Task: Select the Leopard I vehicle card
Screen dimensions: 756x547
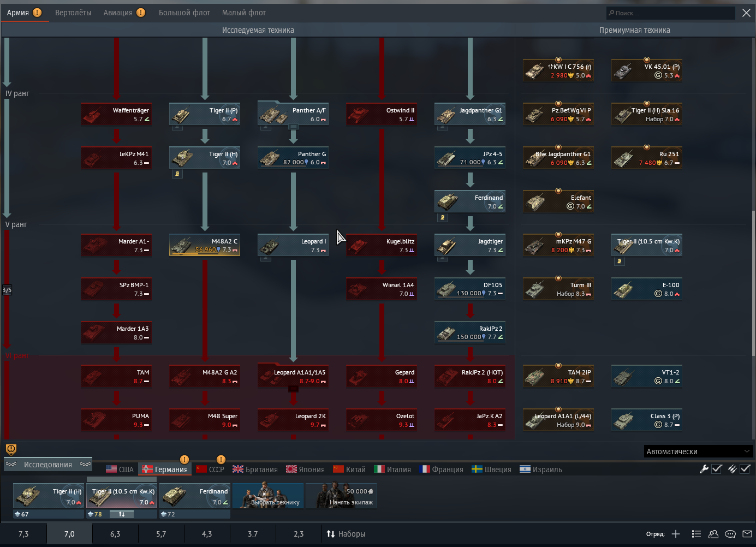Action: coord(293,245)
